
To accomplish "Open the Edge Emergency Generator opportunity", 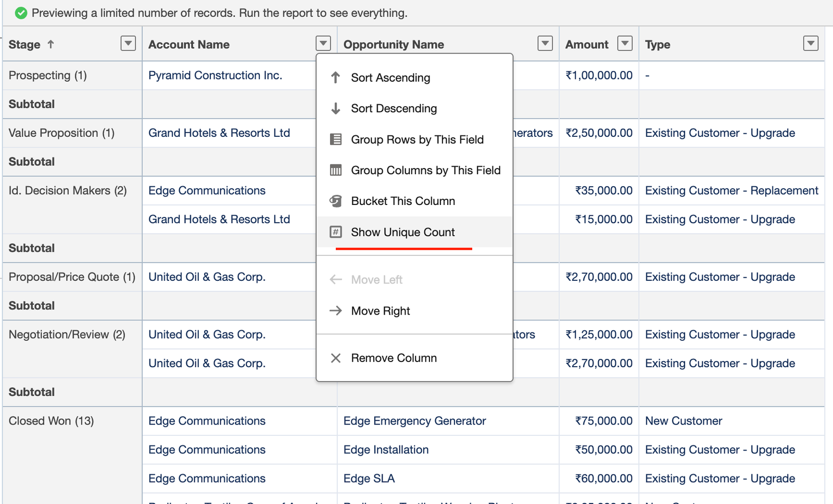I will (x=414, y=421).
